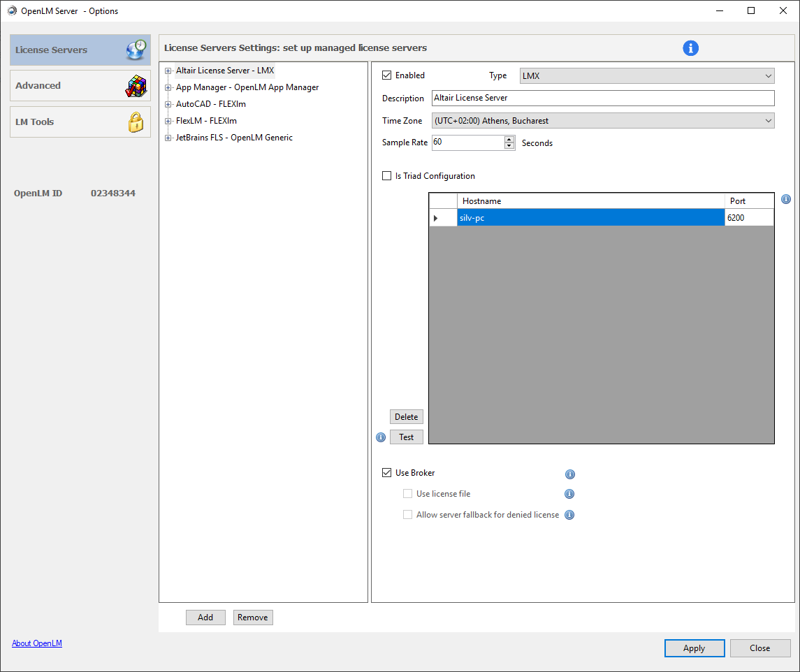This screenshot has width=800, height=672.
Task: Select JetBrains FLS - OpenLM Generic server
Action: pyautogui.click(x=234, y=138)
